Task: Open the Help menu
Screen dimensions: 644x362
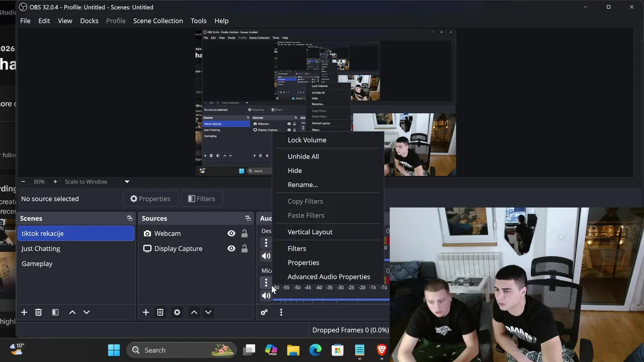Action: point(221,21)
